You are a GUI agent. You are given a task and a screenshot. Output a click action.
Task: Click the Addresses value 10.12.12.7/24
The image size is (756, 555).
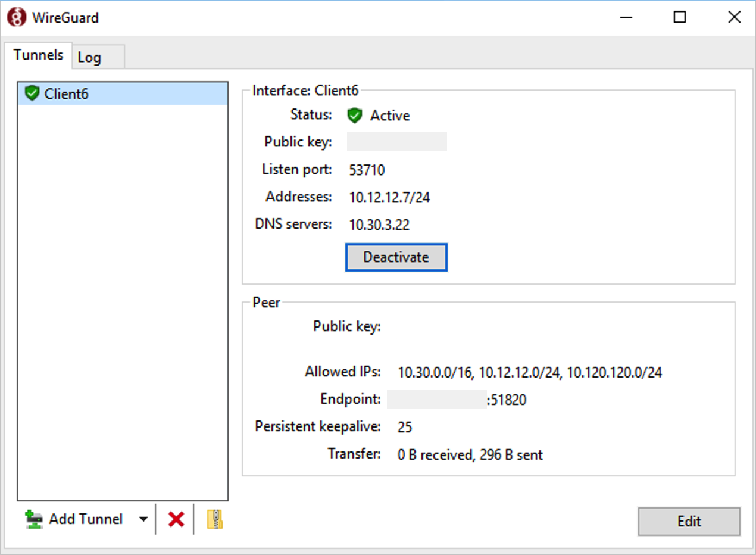click(x=389, y=198)
